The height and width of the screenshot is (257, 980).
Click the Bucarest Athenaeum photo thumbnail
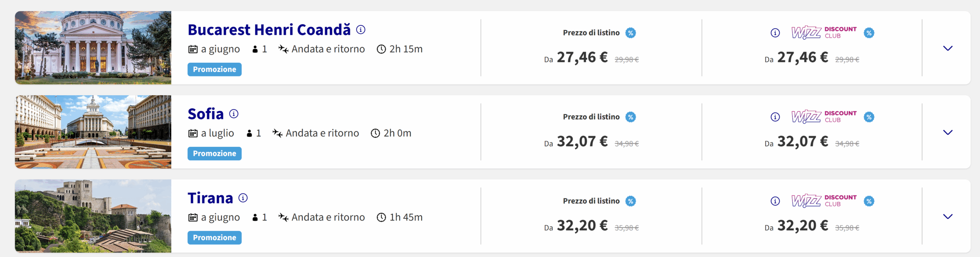tap(93, 48)
